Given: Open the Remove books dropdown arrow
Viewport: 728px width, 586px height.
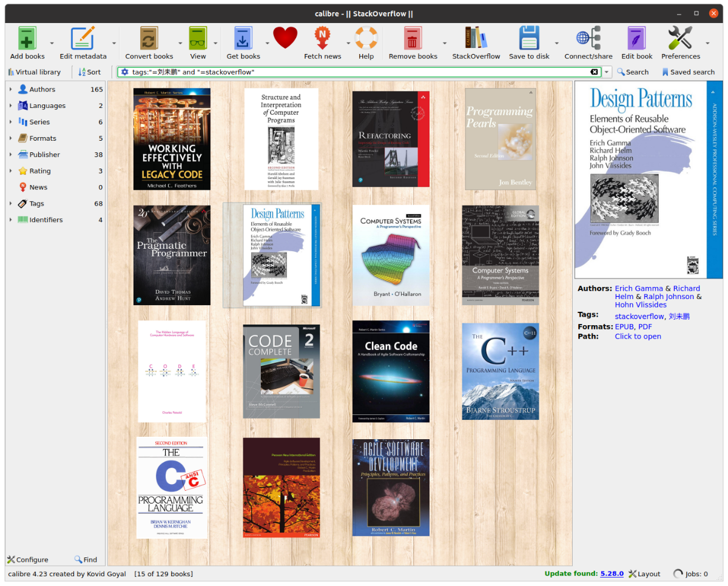Looking at the screenshot, I should click(445, 43).
